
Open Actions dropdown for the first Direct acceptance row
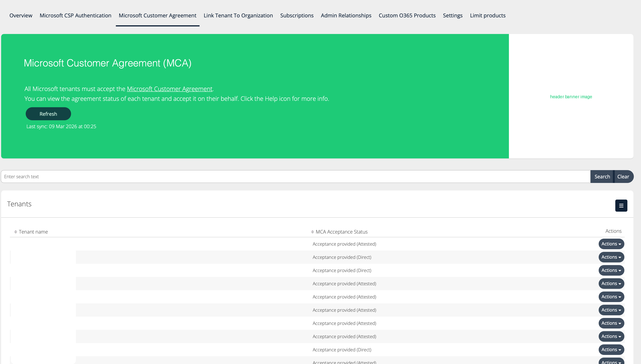click(x=611, y=257)
